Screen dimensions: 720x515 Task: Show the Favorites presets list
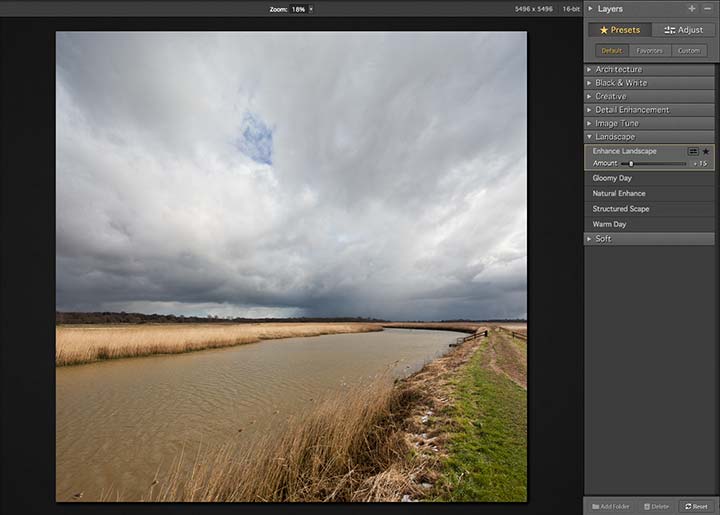(650, 50)
